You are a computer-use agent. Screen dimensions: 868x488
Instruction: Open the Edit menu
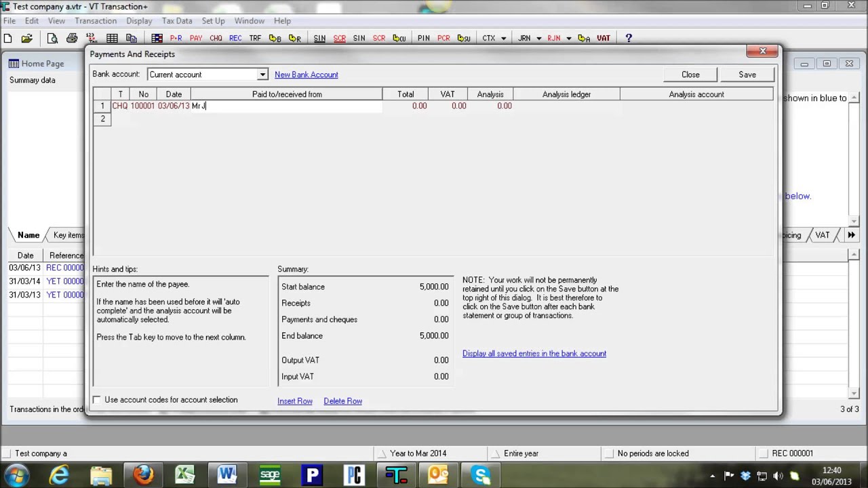[x=32, y=21]
